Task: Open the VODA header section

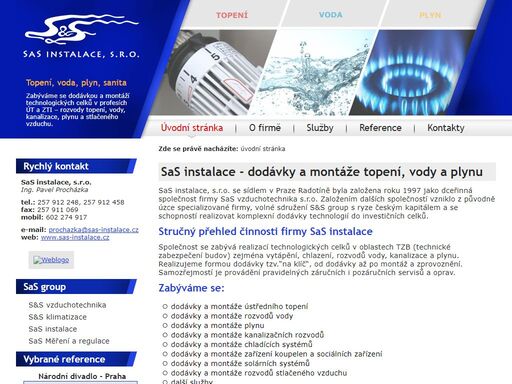Action: (x=330, y=15)
